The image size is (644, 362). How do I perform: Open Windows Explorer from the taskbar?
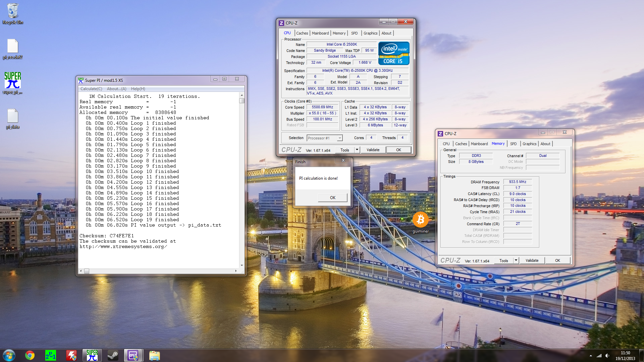(x=154, y=355)
